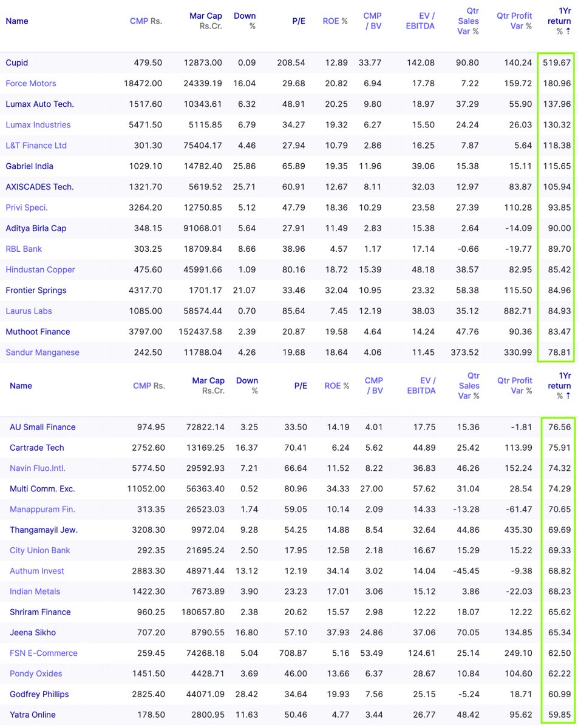Select FSN E-Commerce in the table

(x=44, y=653)
